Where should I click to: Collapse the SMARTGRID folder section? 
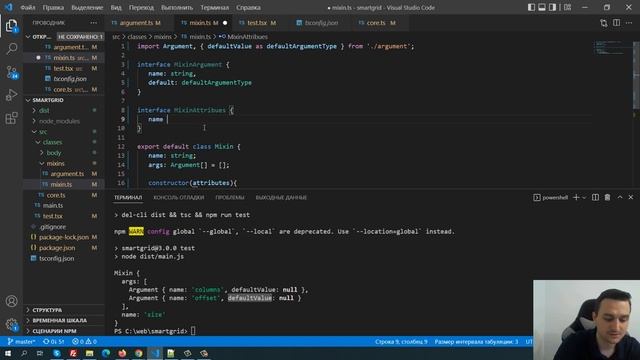64,100
